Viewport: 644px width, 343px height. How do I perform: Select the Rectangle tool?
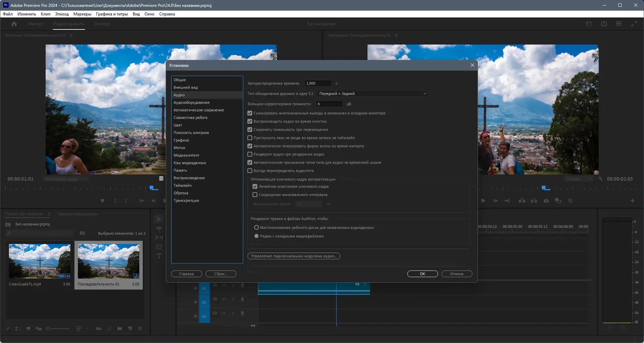click(x=159, y=247)
